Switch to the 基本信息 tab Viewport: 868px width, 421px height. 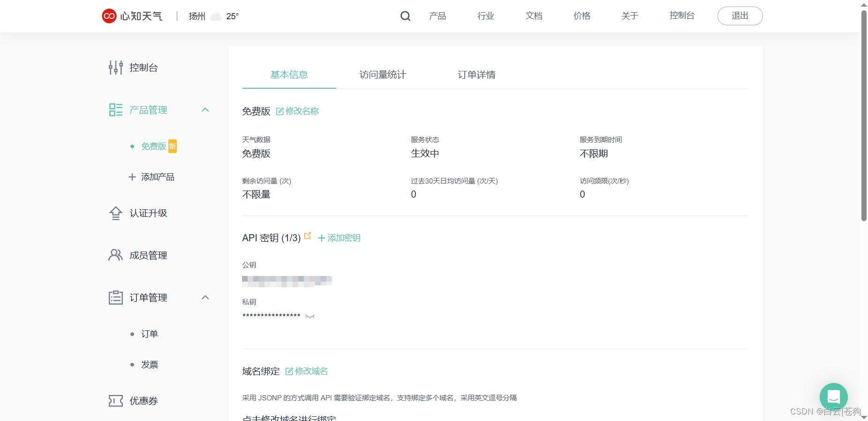click(x=289, y=75)
